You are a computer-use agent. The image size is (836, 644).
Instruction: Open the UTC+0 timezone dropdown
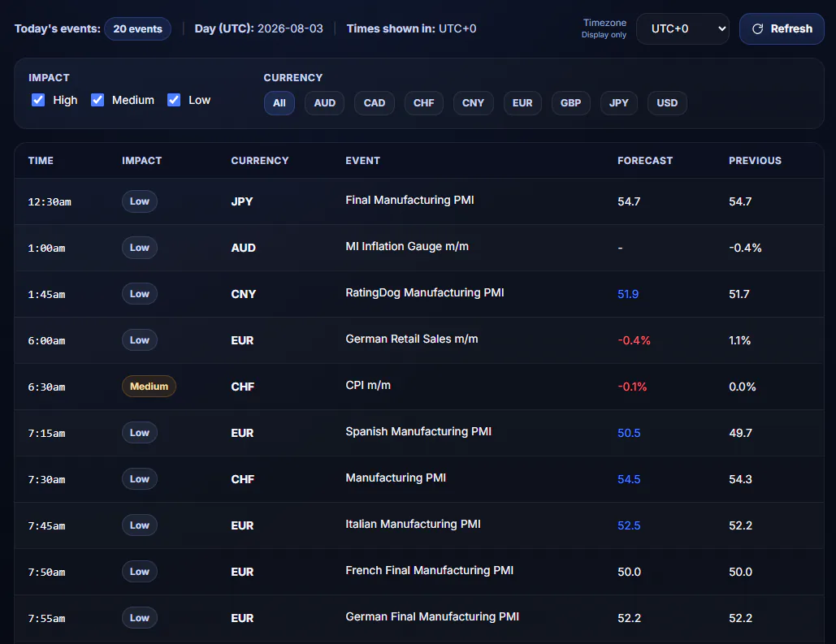pyautogui.click(x=682, y=28)
